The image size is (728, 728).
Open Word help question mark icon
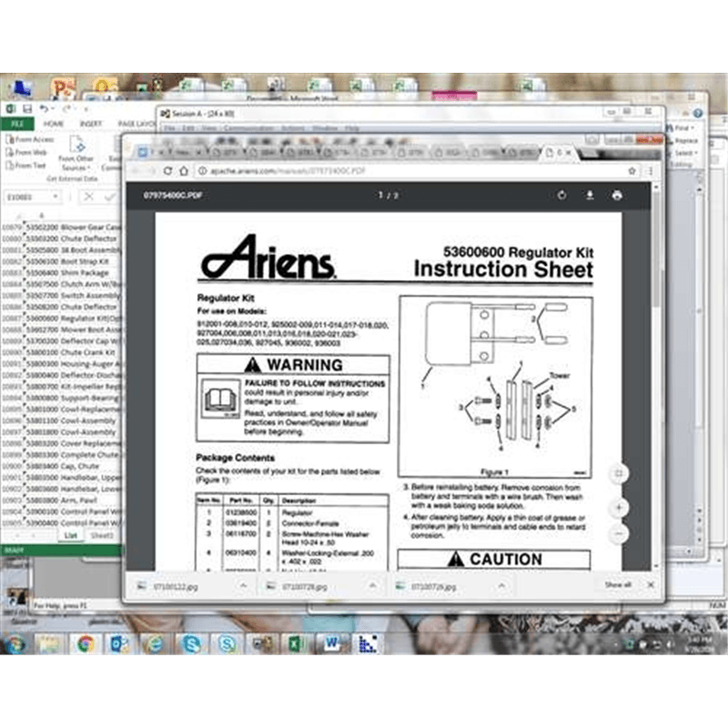click(x=698, y=113)
